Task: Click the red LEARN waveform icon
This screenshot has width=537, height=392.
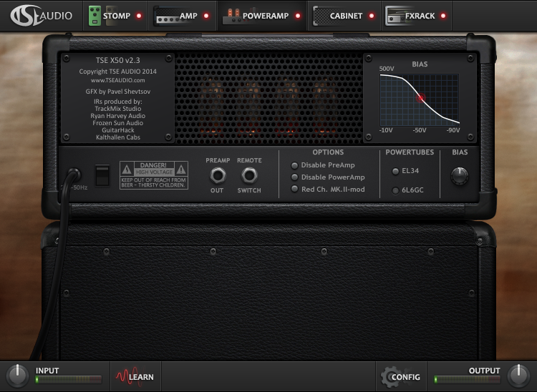Action: coord(127,376)
